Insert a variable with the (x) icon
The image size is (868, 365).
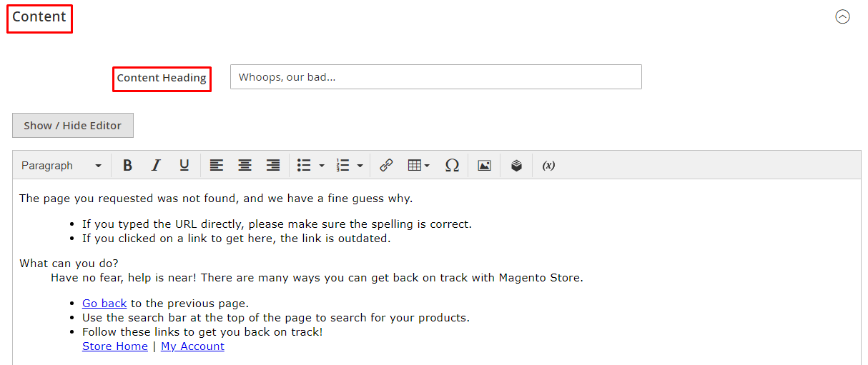[548, 165]
